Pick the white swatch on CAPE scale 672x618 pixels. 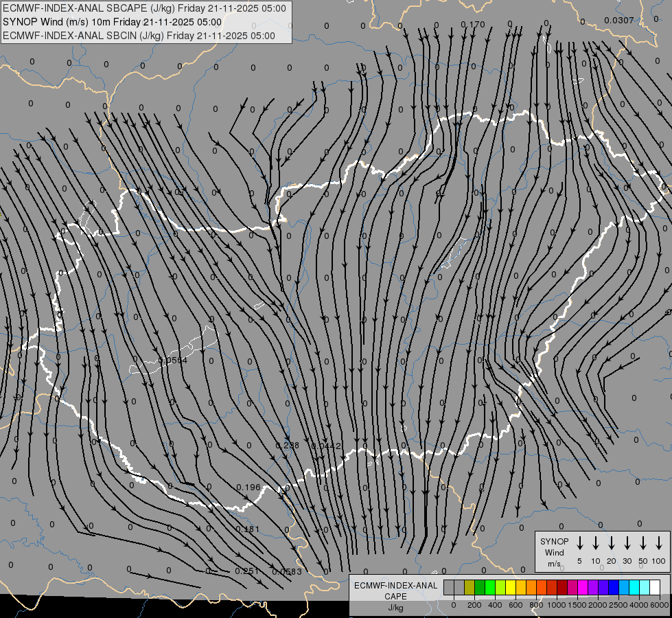pos(655,588)
